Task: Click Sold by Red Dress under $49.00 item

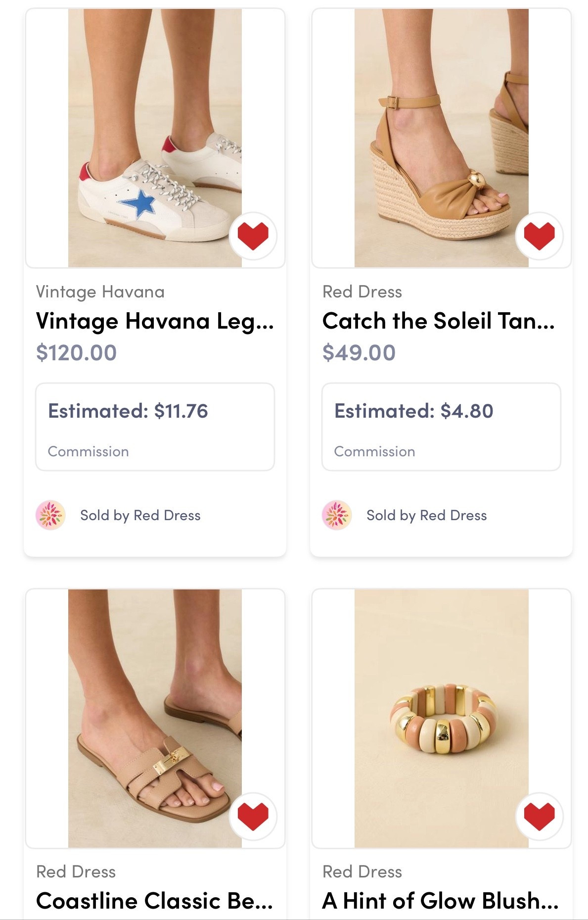Action: click(427, 516)
